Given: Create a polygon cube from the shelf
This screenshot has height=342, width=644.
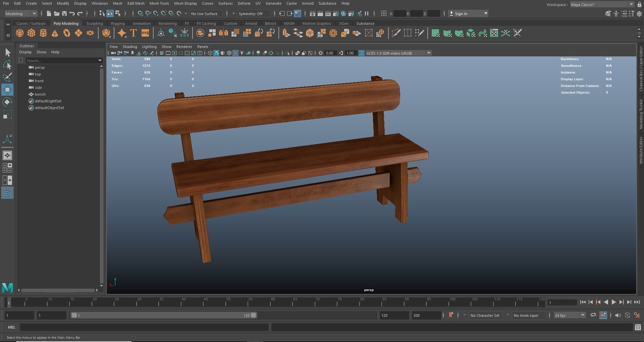Looking at the screenshot, I should (32, 33).
